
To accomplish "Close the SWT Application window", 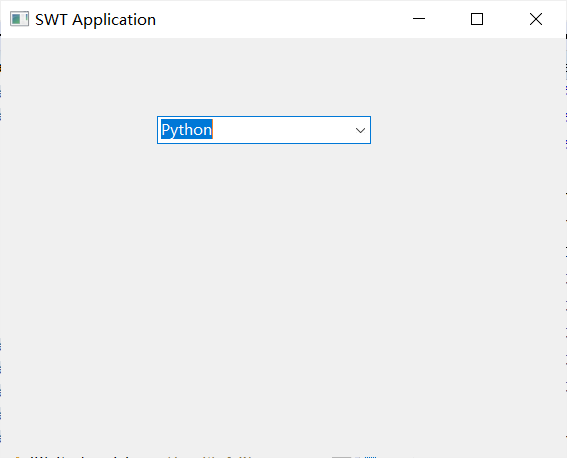I will point(536,19).
